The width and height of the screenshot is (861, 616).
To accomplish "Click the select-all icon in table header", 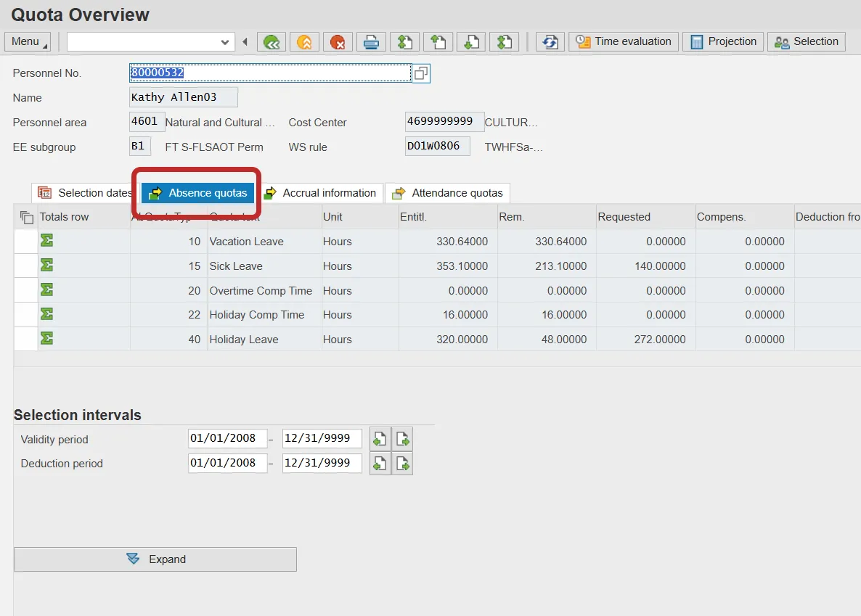I will pos(26,217).
